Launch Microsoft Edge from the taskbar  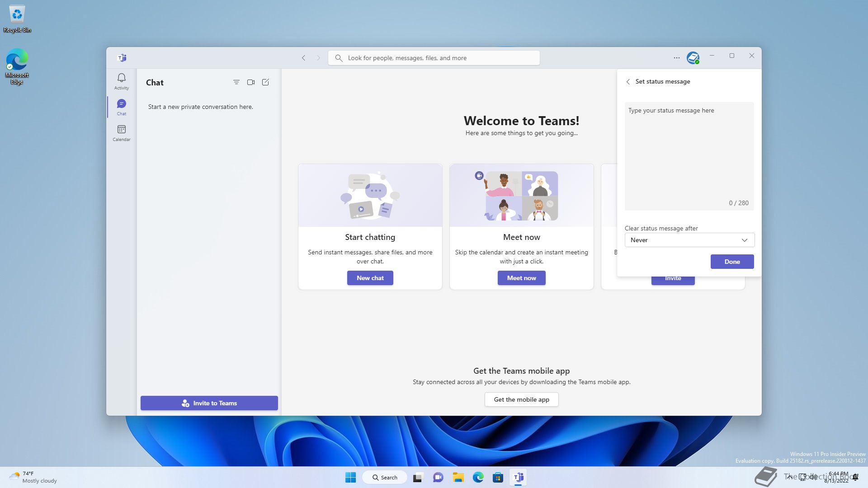[x=478, y=477]
